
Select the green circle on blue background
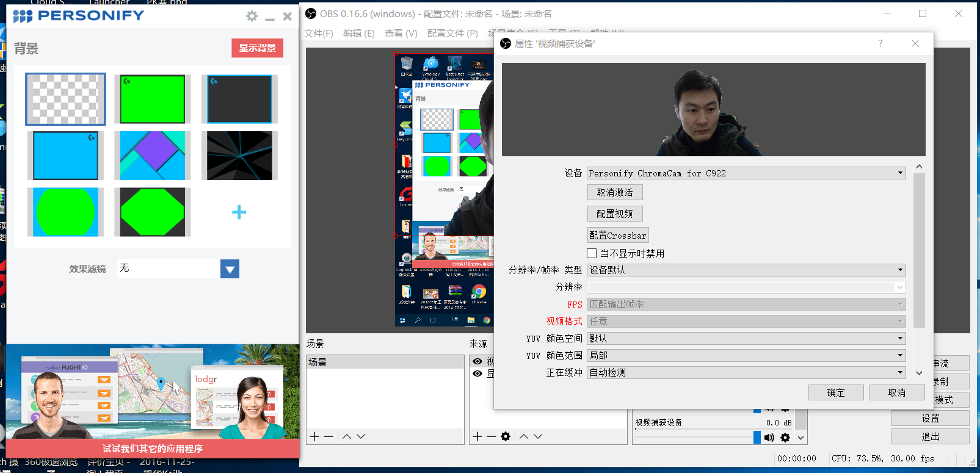point(65,212)
